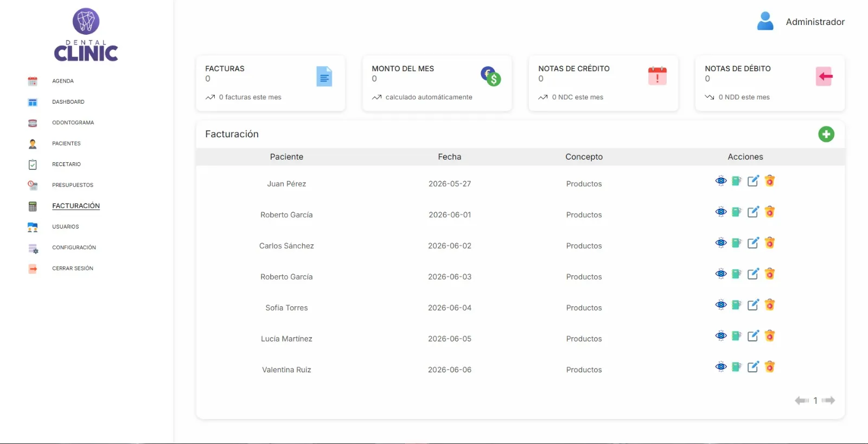868x444 pixels.
Task: Edit Juan Pérez's invoice
Action: pos(753,181)
